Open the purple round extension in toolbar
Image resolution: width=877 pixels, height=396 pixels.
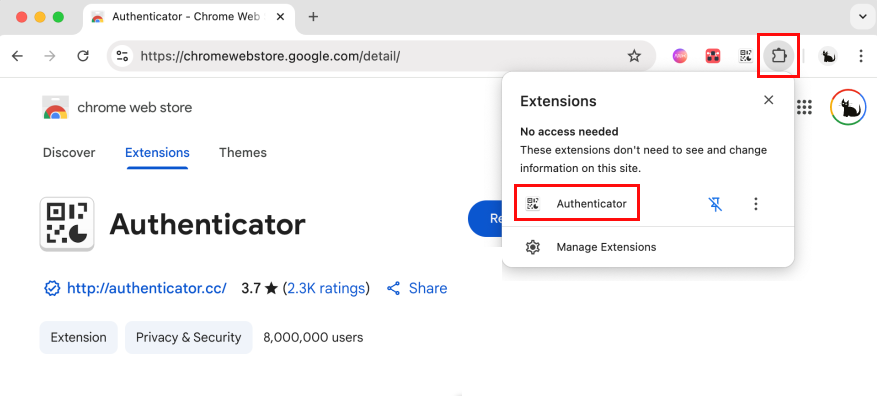680,56
